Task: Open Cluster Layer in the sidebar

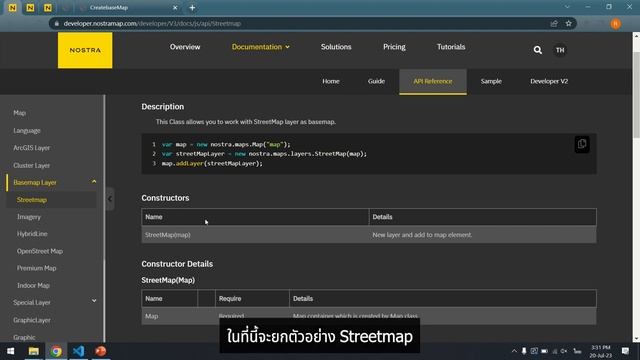Action: 31,165
